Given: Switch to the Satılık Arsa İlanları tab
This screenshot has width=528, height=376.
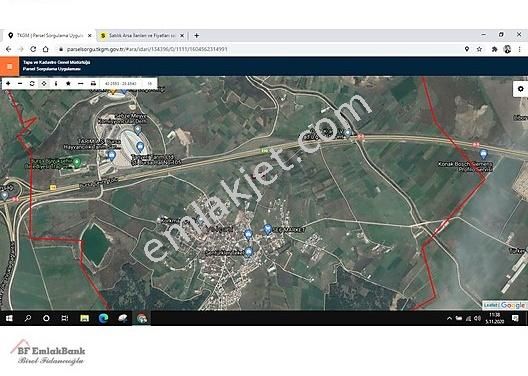Looking at the screenshot, I should tap(142, 35).
